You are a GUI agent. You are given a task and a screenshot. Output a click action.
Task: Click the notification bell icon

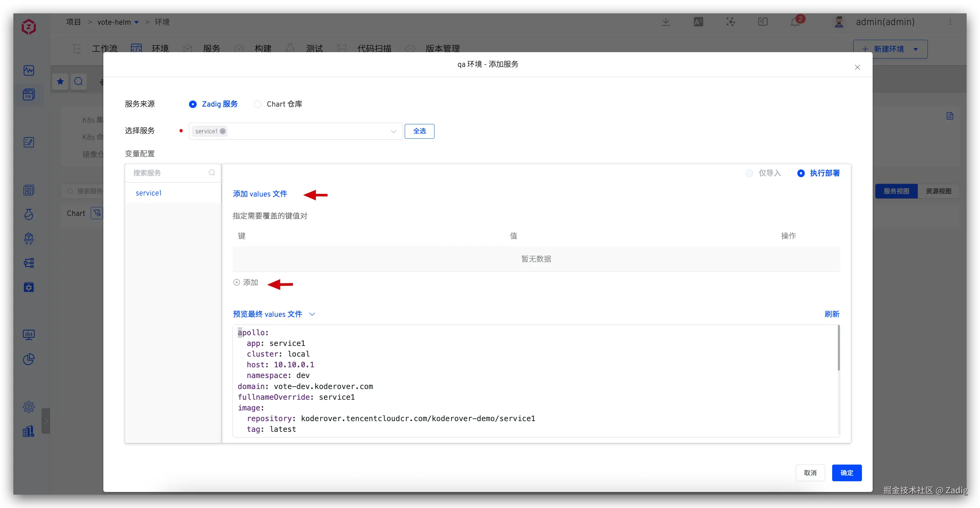[x=795, y=22]
